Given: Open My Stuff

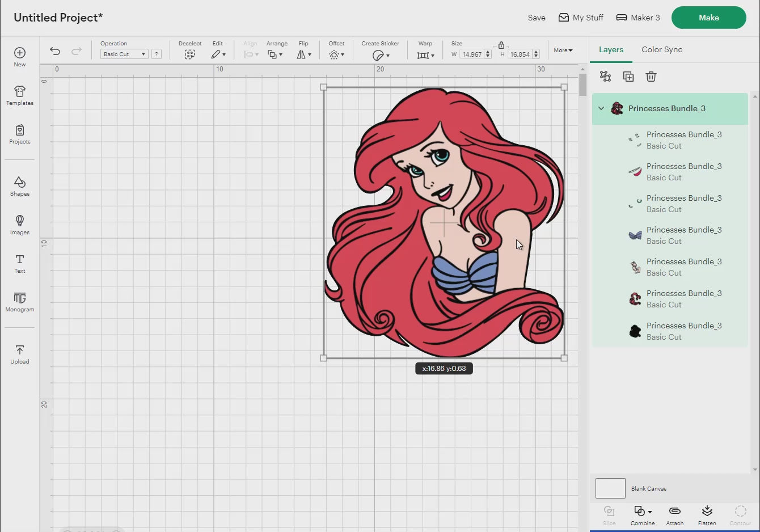Looking at the screenshot, I should point(581,18).
